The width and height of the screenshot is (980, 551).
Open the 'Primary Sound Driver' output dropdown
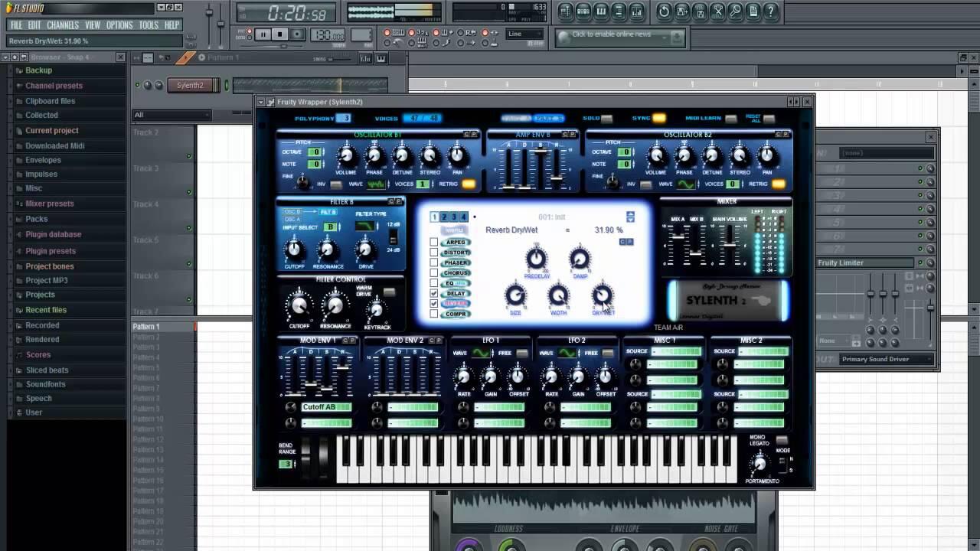[x=887, y=359]
